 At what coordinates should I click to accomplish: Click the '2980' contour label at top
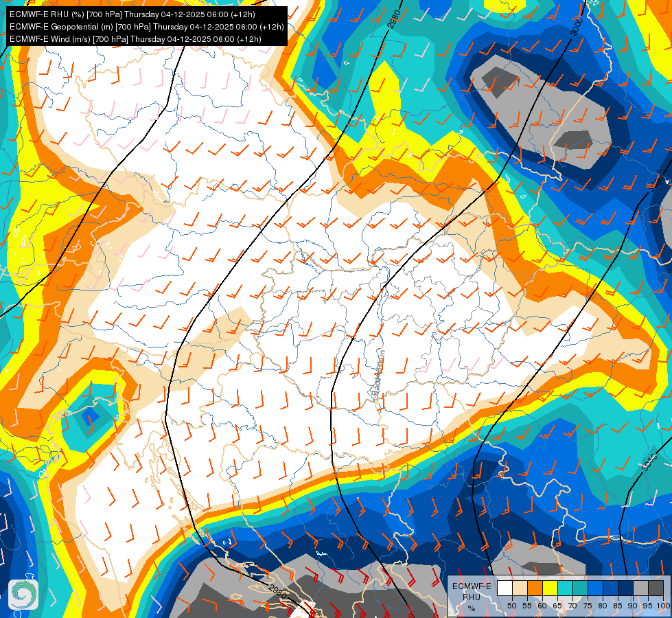[x=395, y=19]
